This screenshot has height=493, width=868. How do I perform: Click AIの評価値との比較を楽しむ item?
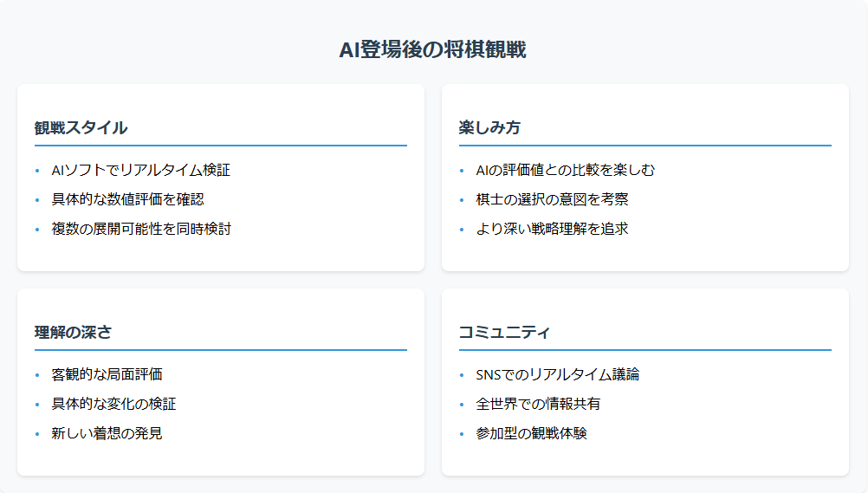pyautogui.click(x=566, y=170)
